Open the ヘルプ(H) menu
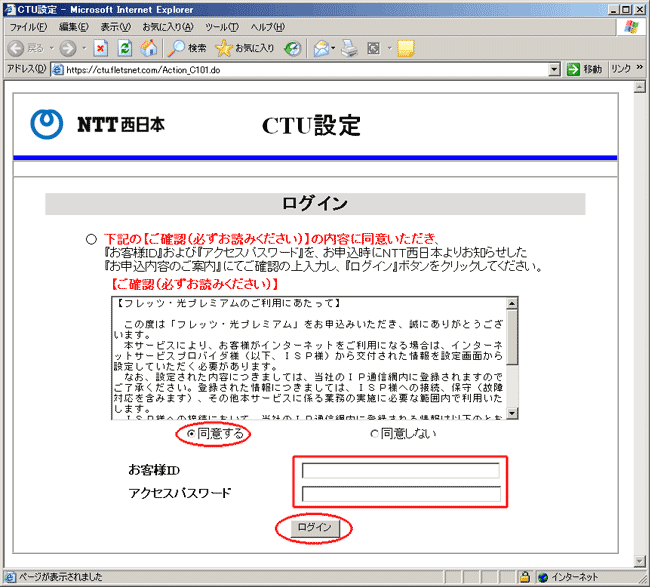This screenshot has width=650, height=587. point(267,27)
